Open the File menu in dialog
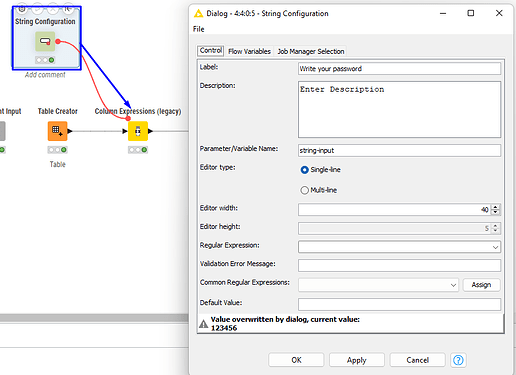Viewport: 516px width, 375px height. [198, 29]
